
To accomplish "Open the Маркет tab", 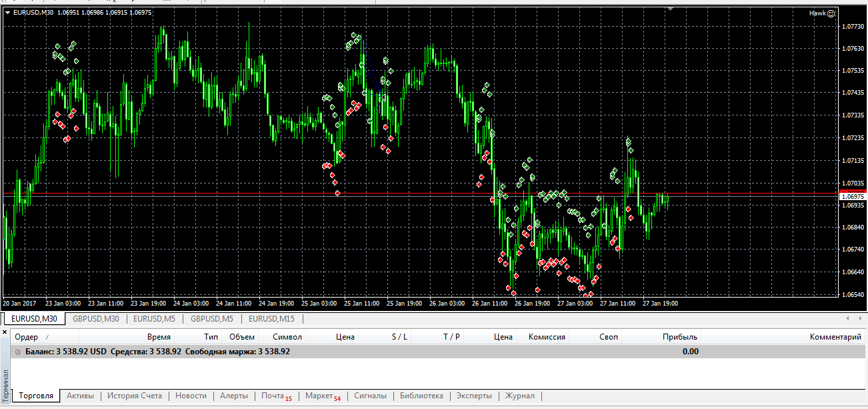I will pos(323,396).
